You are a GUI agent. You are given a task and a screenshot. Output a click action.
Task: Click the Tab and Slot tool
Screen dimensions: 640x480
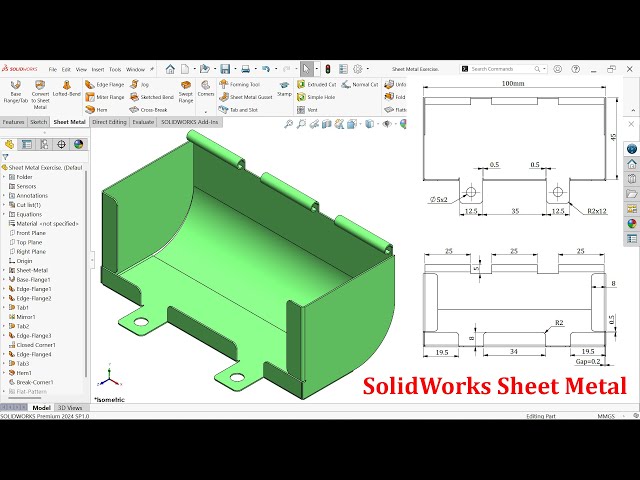point(238,109)
